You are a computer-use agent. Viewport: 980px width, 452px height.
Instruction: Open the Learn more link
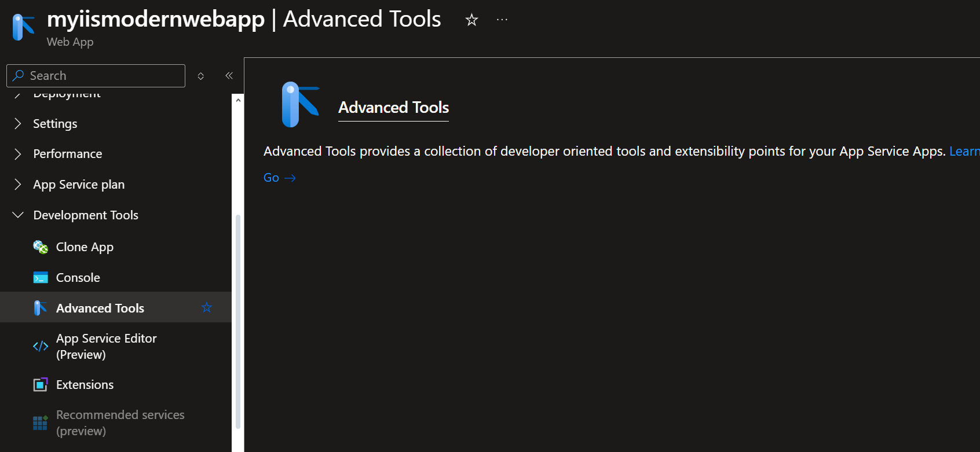point(964,151)
